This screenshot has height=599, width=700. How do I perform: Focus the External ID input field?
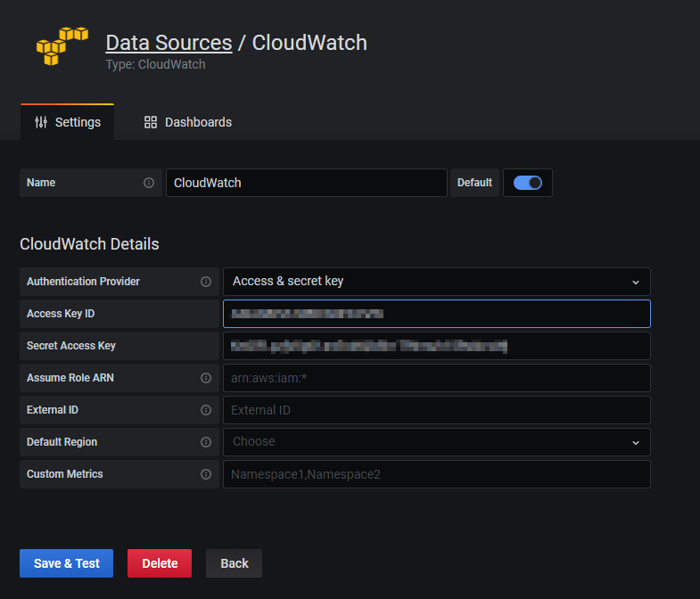pos(437,410)
